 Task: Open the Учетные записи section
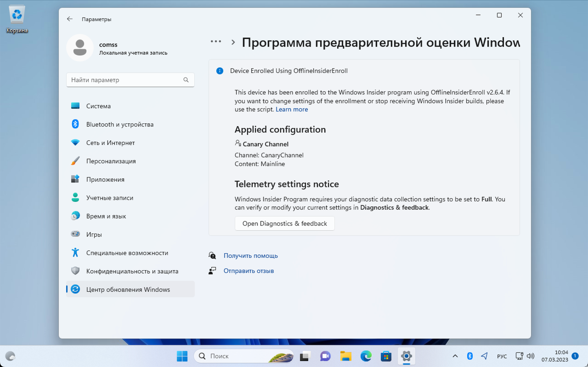131,198
